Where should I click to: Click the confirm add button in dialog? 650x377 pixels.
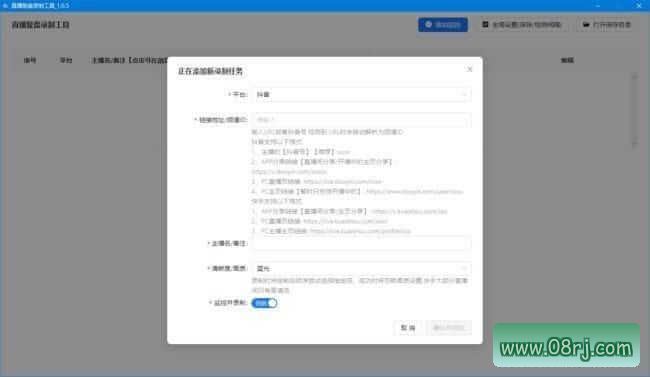pyautogui.click(x=449, y=328)
